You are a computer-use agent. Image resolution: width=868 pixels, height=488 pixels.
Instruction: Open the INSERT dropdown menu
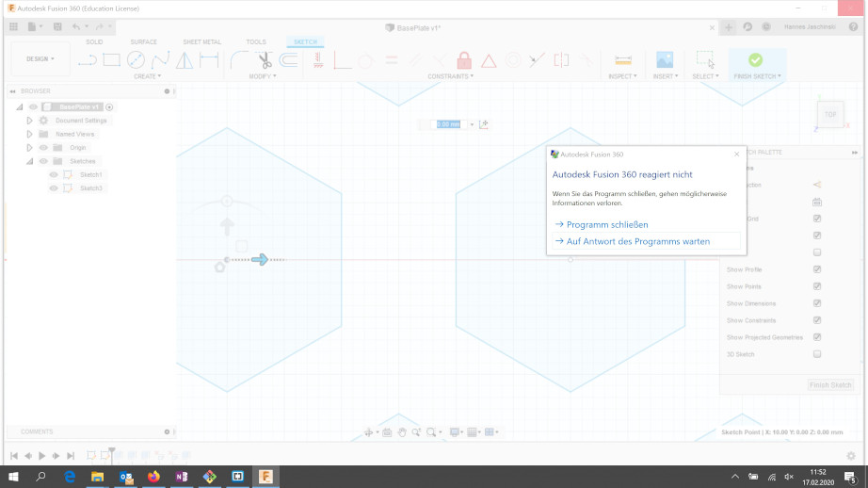(666, 76)
